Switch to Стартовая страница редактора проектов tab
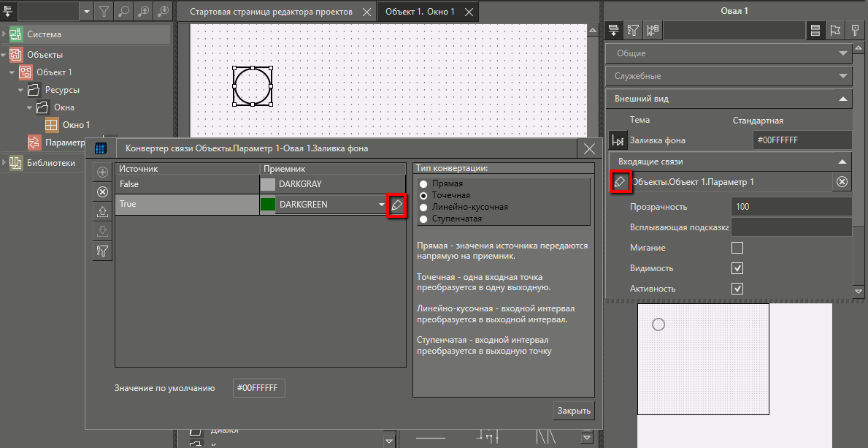This screenshot has height=448, width=868. (271, 12)
